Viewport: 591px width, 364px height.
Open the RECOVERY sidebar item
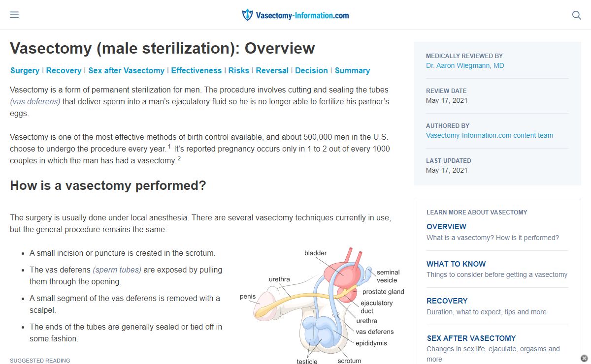pyautogui.click(x=447, y=301)
